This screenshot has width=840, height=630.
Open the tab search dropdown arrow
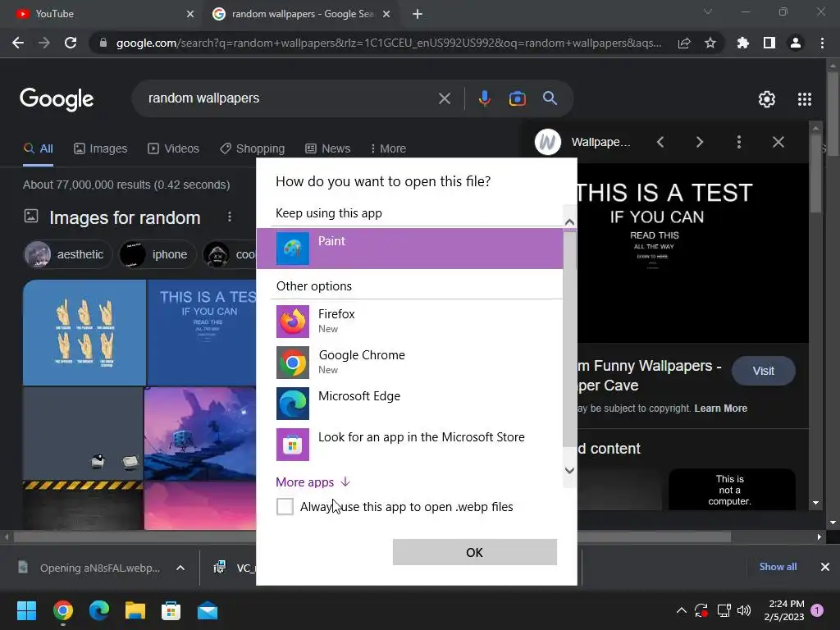point(708,11)
